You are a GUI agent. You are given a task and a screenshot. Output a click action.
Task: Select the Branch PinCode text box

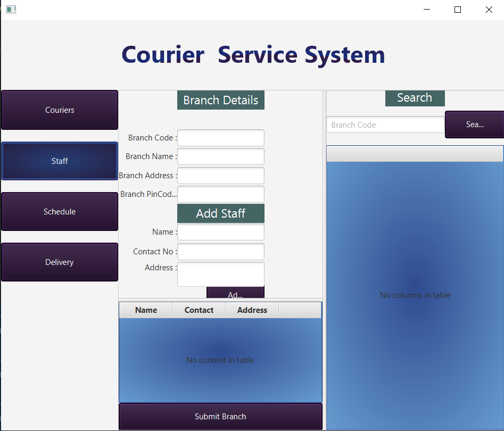tap(220, 194)
